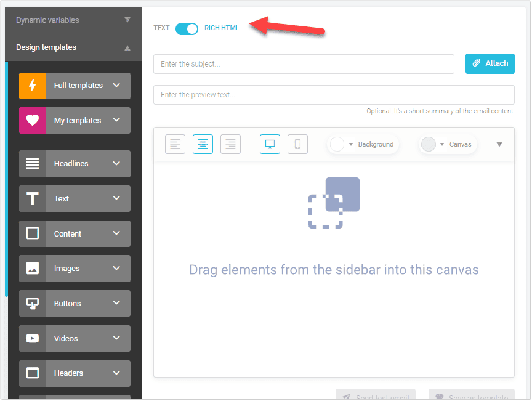Focus the subject input field
Image resolution: width=532 pixels, height=401 pixels.
click(304, 64)
